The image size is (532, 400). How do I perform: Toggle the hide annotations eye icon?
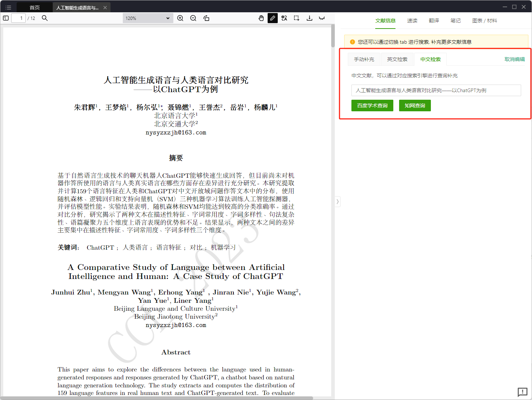tap(322, 18)
